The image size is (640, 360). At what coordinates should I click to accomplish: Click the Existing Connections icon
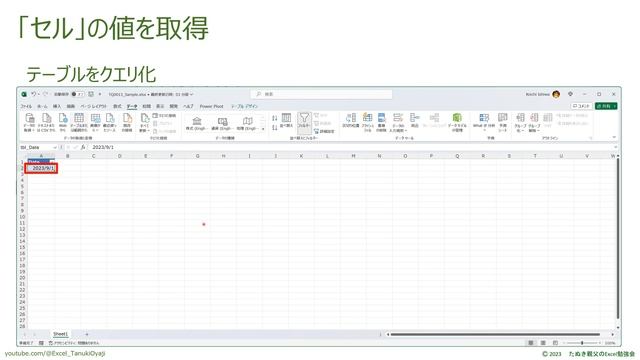(x=127, y=122)
